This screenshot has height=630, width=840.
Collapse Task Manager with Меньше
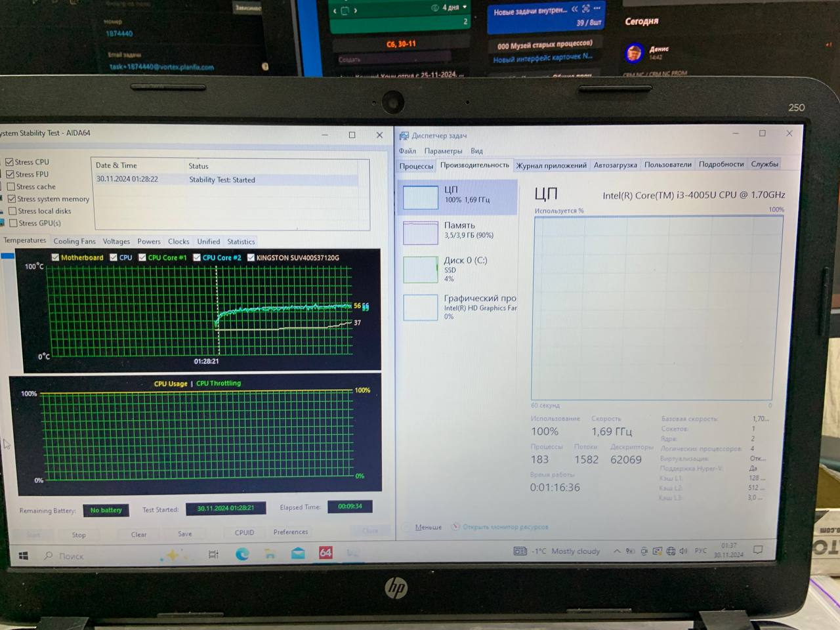tap(428, 527)
